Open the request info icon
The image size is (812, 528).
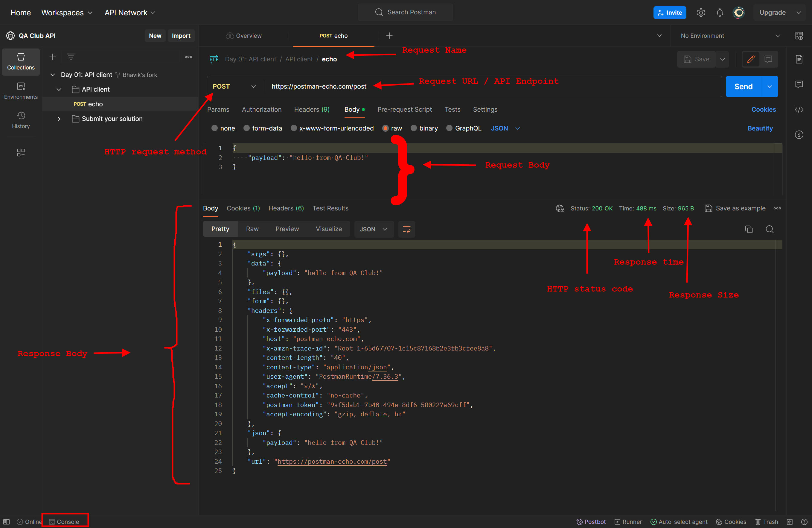[799, 135]
